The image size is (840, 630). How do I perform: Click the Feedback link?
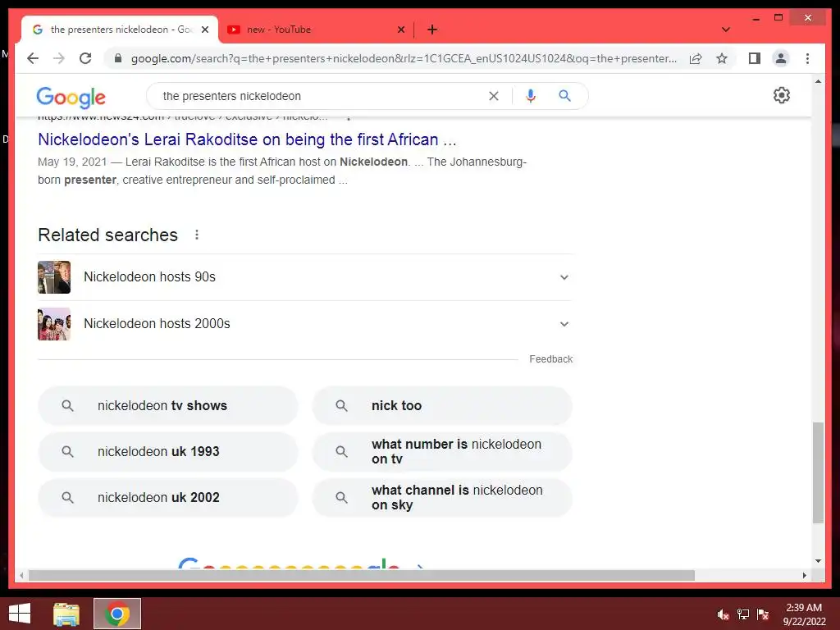click(x=550, y=359)
